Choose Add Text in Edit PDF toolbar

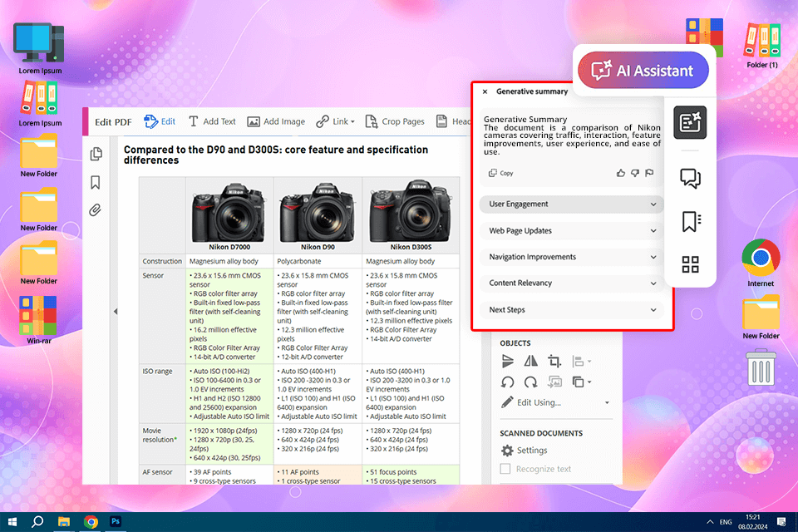click(x=212, y=121)
